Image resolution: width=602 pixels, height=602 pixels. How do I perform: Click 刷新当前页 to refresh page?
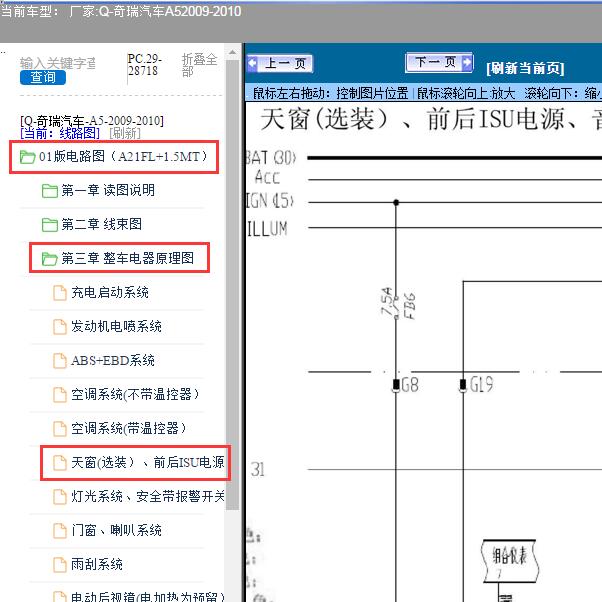(525, 69)
